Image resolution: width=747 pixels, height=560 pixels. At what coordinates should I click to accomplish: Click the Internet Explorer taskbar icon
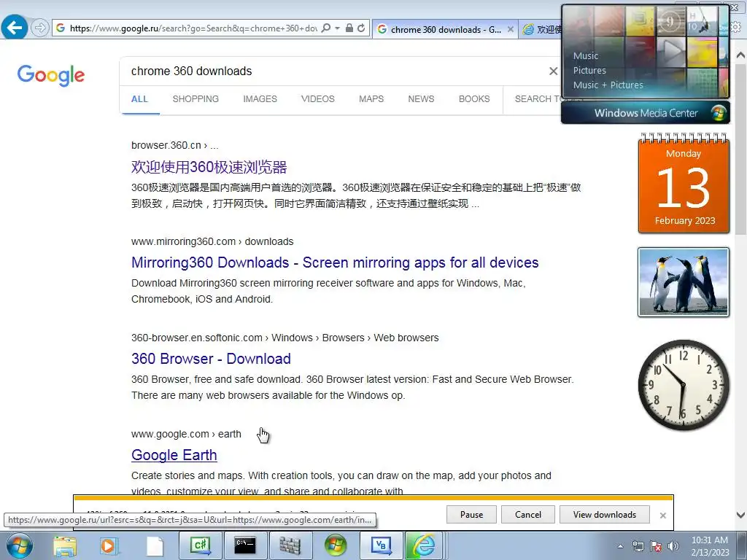424,545
